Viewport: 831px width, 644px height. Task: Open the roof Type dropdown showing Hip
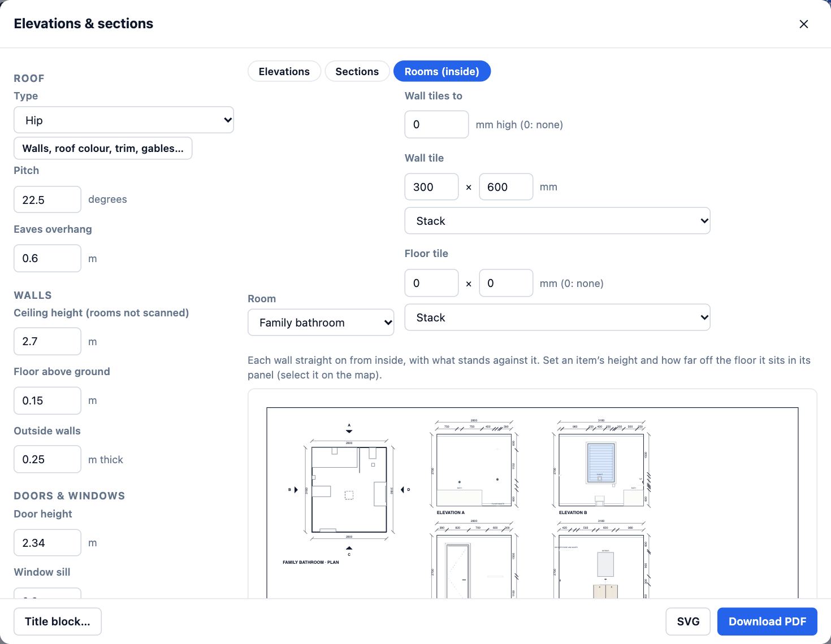(124, 120)
